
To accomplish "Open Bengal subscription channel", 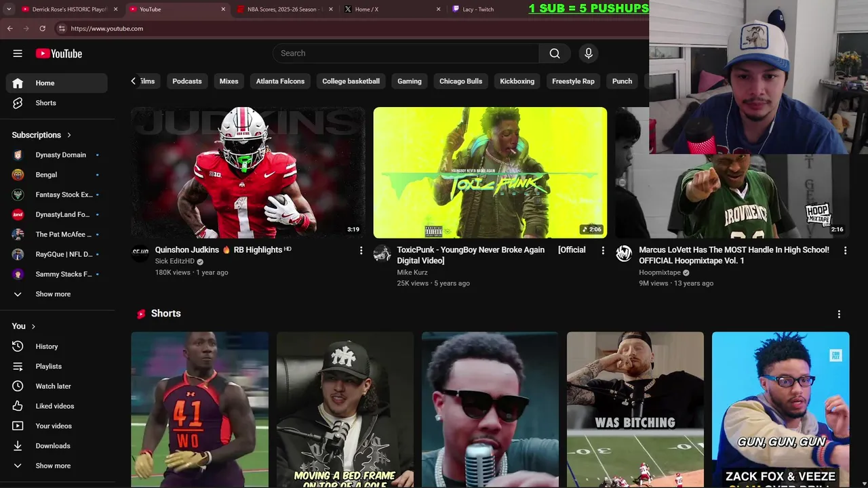I will [56, 175].
